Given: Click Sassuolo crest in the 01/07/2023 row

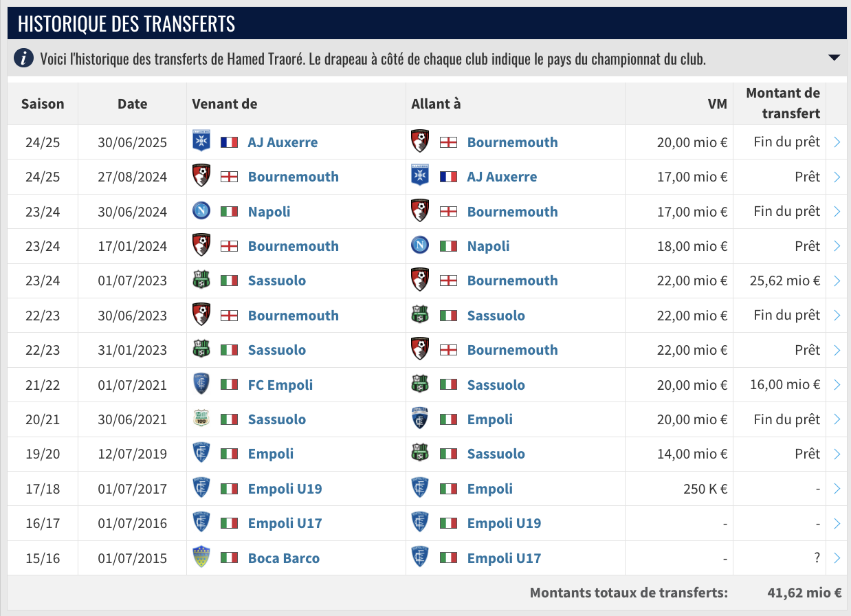Looking at the screenshot, I should coord(201,280).
